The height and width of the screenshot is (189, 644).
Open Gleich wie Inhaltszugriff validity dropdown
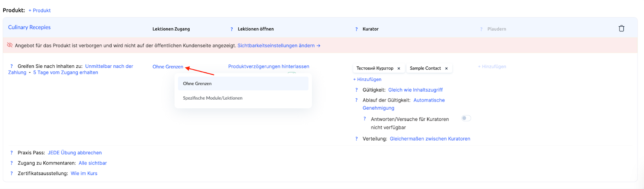tap(415, 90)
